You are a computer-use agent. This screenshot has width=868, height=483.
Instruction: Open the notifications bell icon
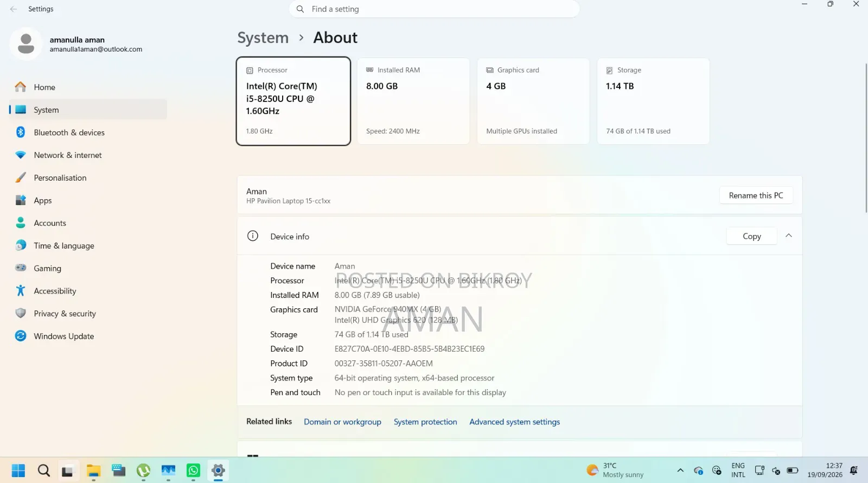coord(854,470)
